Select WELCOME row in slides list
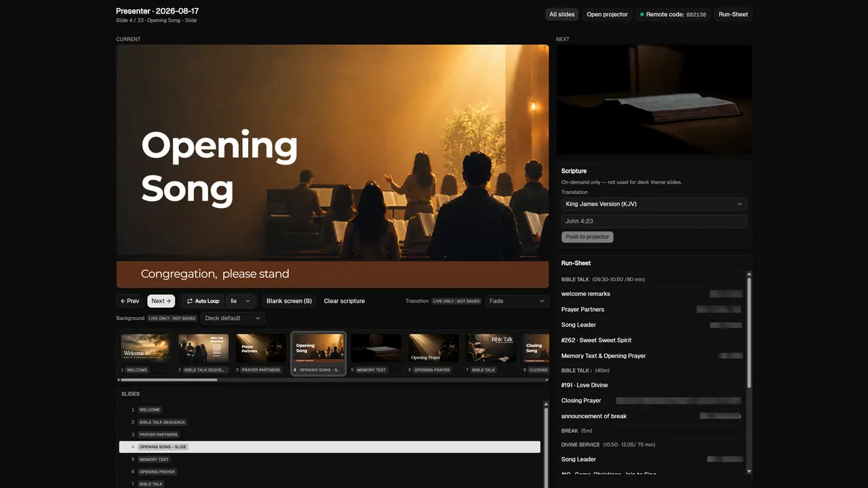Screen dimensions: 868x488 (x=330, y=409)
